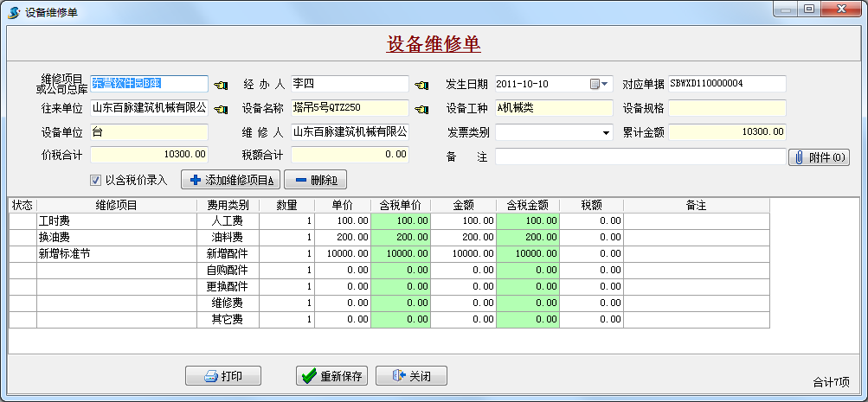
Task: Select the 换油费 row cell
Action: [x=117, y=237]
